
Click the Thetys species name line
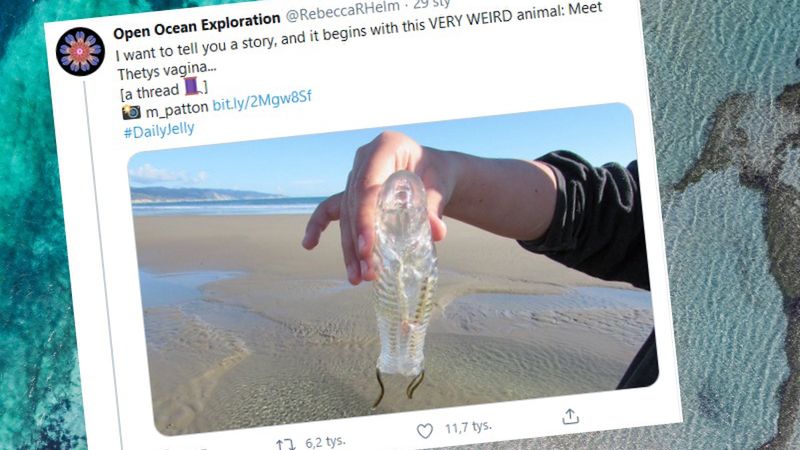158,72
